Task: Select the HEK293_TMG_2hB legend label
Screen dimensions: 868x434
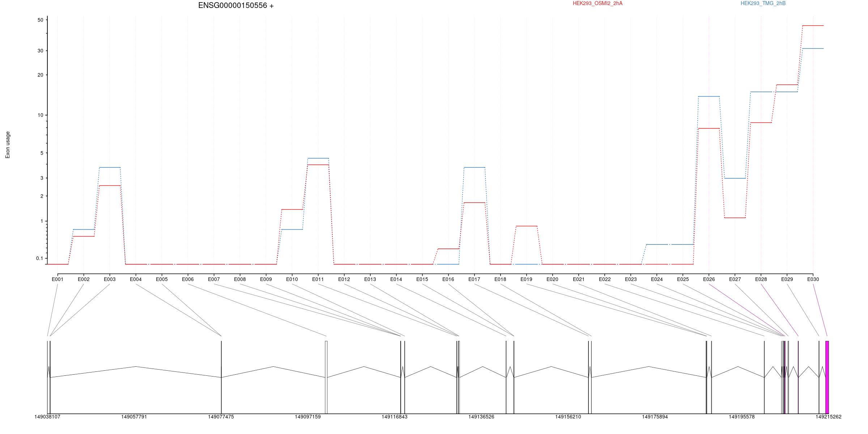Action: [x=763, y=3]
